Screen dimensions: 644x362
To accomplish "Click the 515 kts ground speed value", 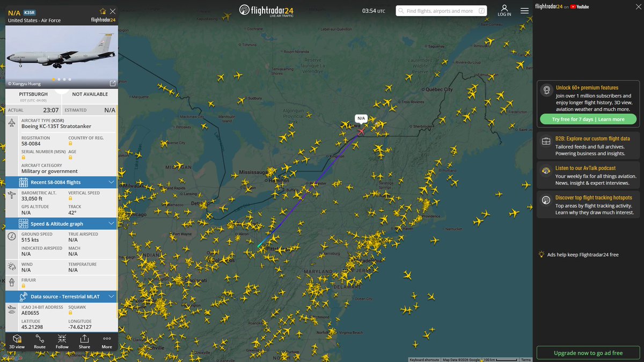I will [30, 241].
